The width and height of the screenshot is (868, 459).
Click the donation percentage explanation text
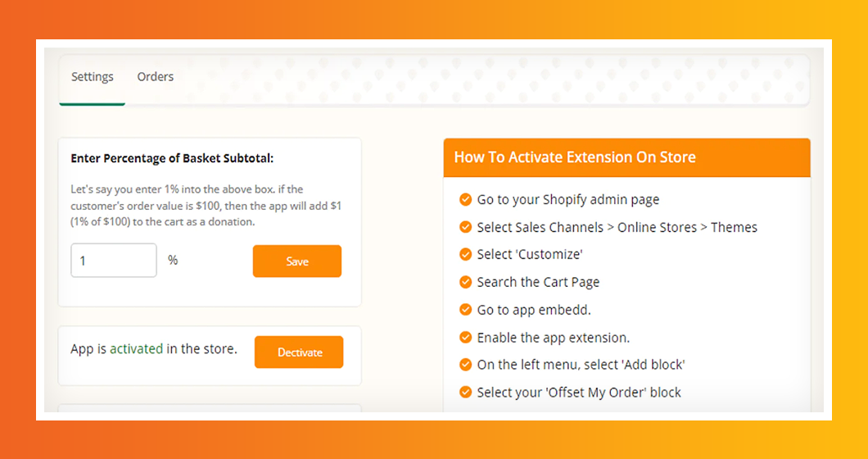205,205
